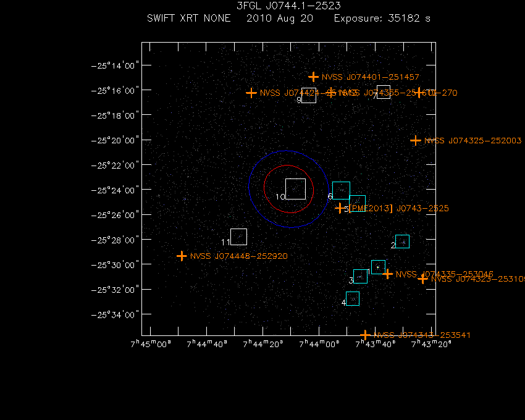
Task: Click the declination label -25°16'00"
Action: 115,90
